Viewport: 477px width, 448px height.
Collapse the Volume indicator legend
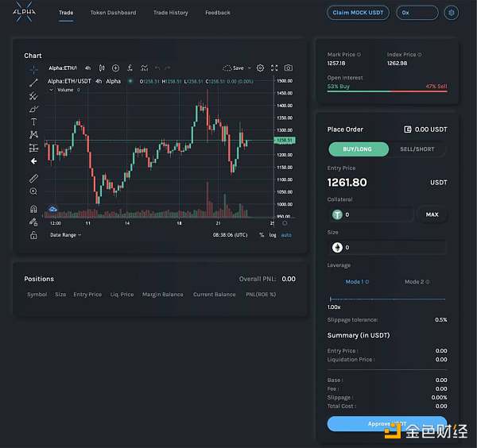coord(52,90)
